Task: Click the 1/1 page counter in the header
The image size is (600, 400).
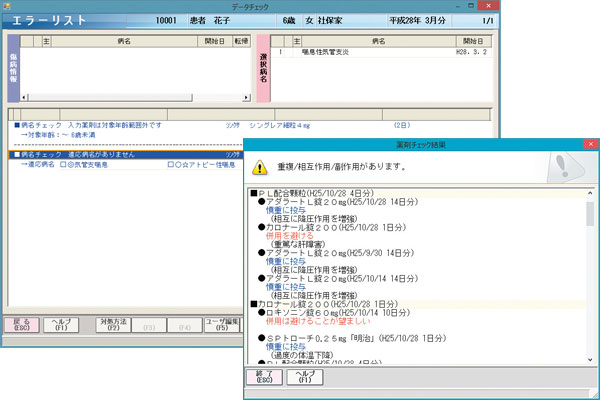Action: [x=488, y=20]
